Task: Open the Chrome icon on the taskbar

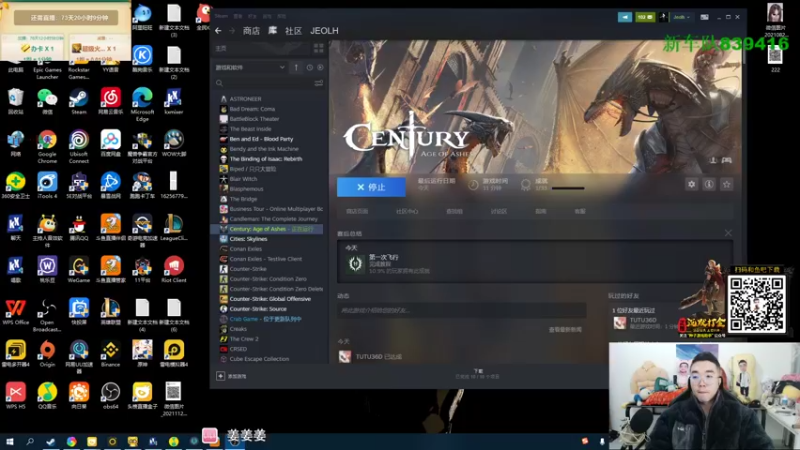Action: 71,441
